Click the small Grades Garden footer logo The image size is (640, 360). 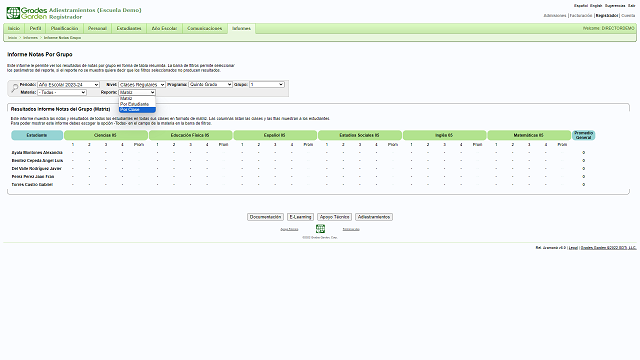coord(320,229)
